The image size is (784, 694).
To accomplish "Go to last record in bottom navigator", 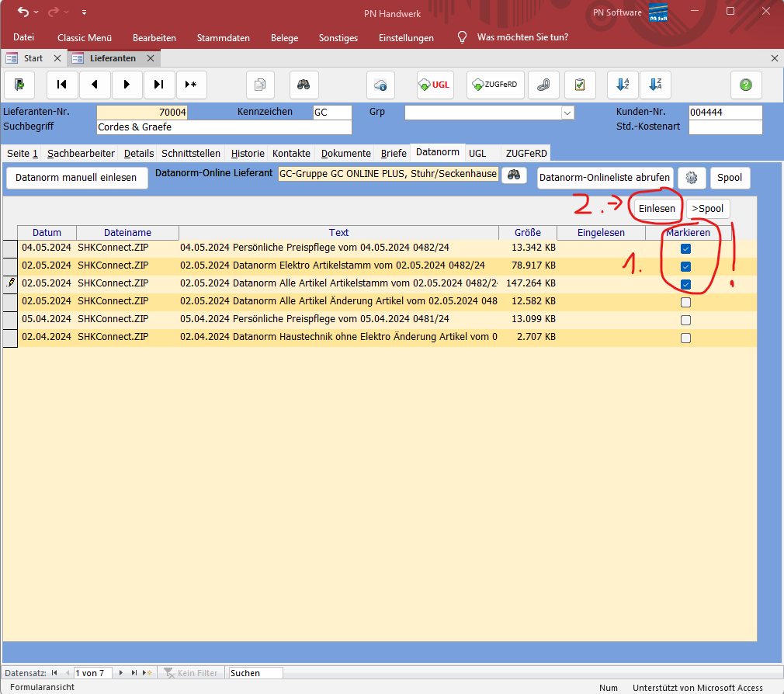I will [x=134, y=673].
